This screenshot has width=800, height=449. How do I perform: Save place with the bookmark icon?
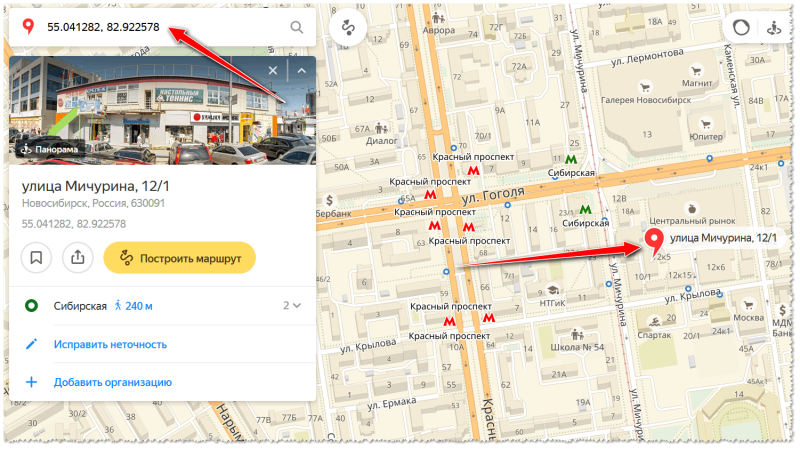[x=36, y=258]
